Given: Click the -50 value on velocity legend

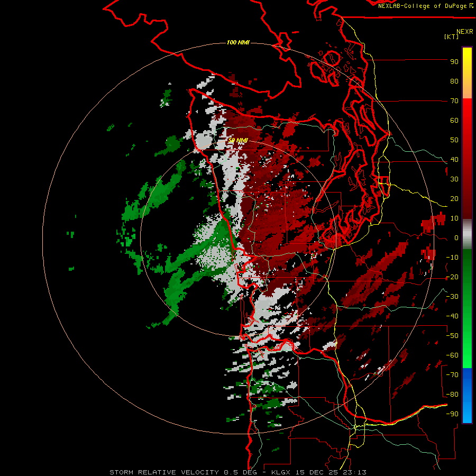Looking at the screenshot, I should coord(452,336).
